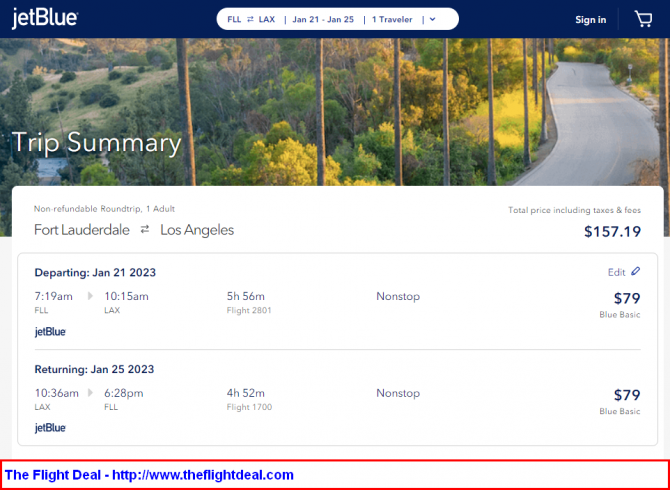This screenshot has width=670, height=490.
Task: Expand the trip search chevron dropdown
Action: (432, 19)
